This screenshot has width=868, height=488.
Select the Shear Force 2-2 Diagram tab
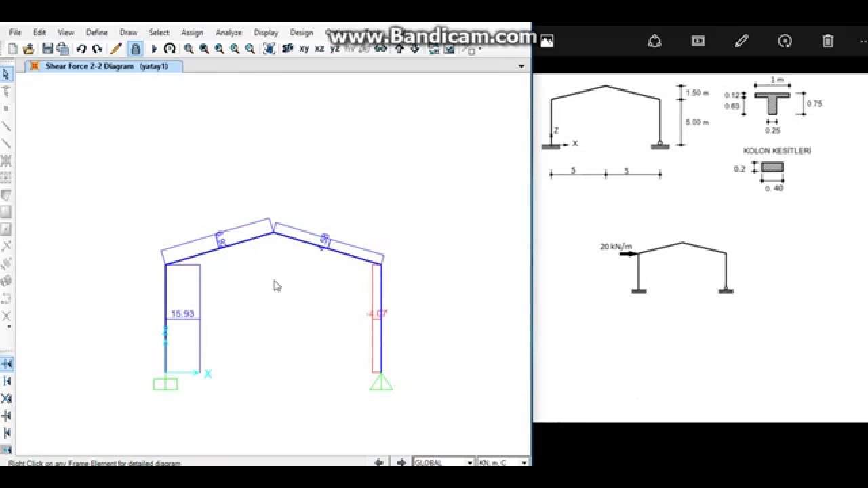[x=104, y=66]
